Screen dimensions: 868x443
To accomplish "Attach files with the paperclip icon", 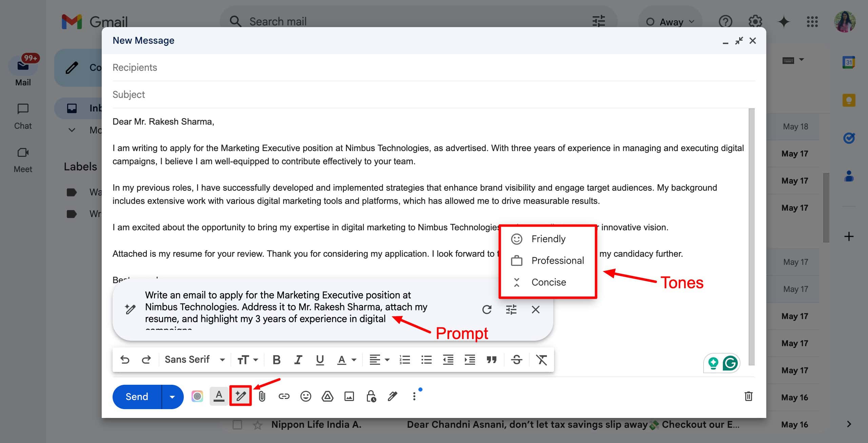I will coord(262,396).
